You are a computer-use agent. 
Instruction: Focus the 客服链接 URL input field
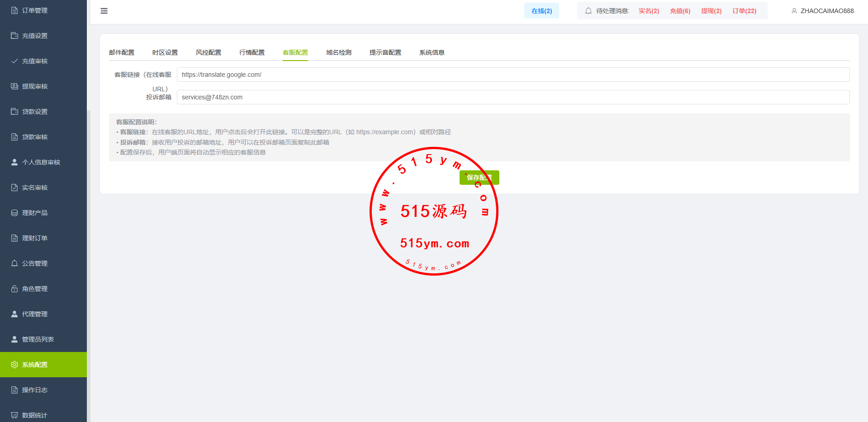[x=513, y=75]
